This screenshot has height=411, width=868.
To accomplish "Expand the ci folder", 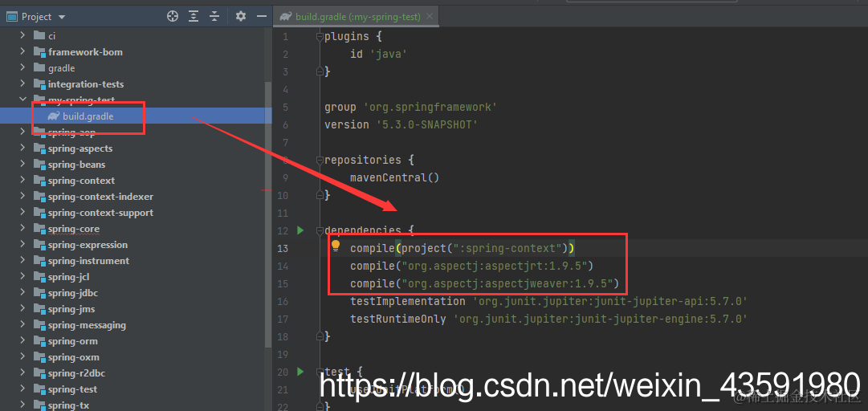I will 22,35.
